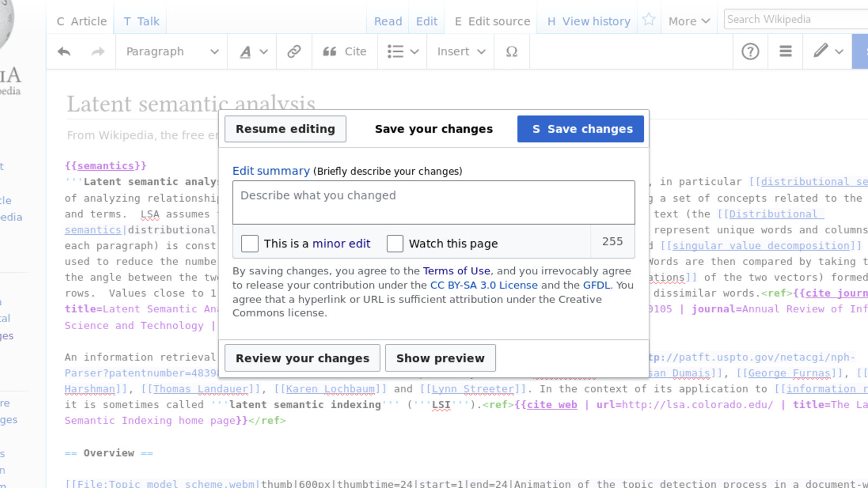Open the special character Ω tool
Viewport: 868px width, 488px height.
510,52
